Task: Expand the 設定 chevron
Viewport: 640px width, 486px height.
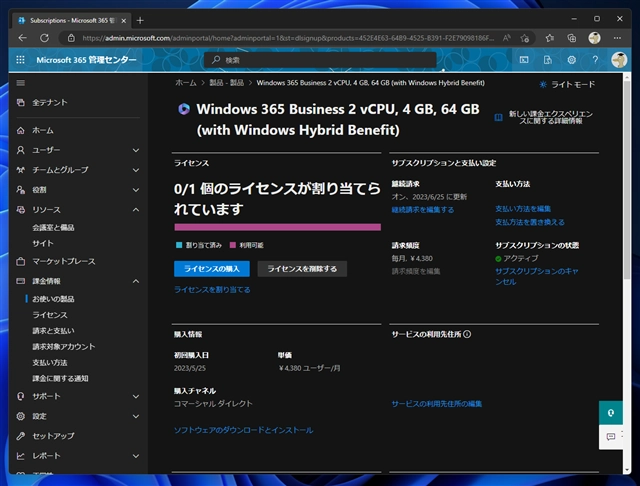Action: coord(136,416)
